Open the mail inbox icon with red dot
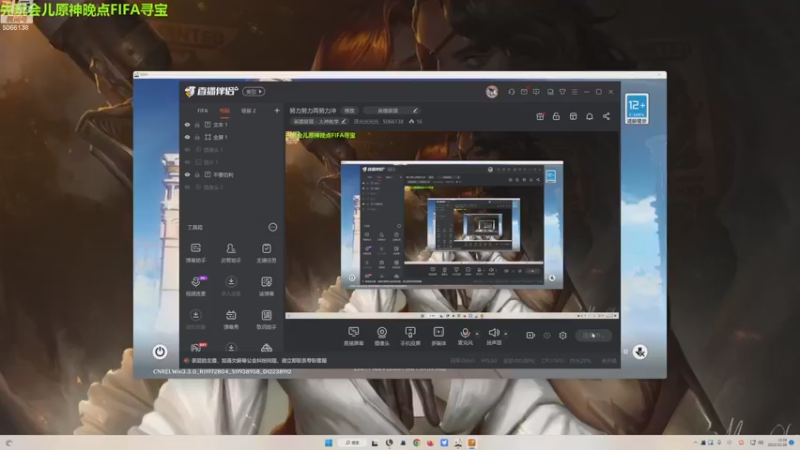This screenshot has height=450, width=800. click(x=524, y=92)
